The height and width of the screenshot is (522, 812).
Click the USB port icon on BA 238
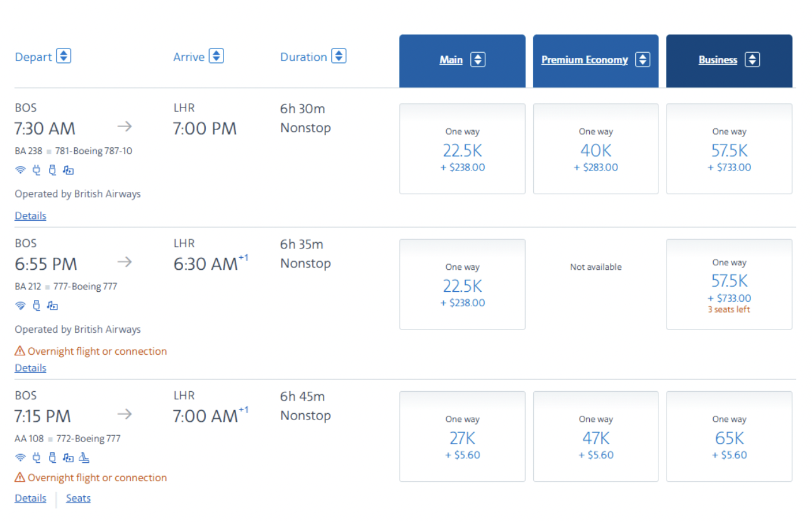[x=52, y=170]
